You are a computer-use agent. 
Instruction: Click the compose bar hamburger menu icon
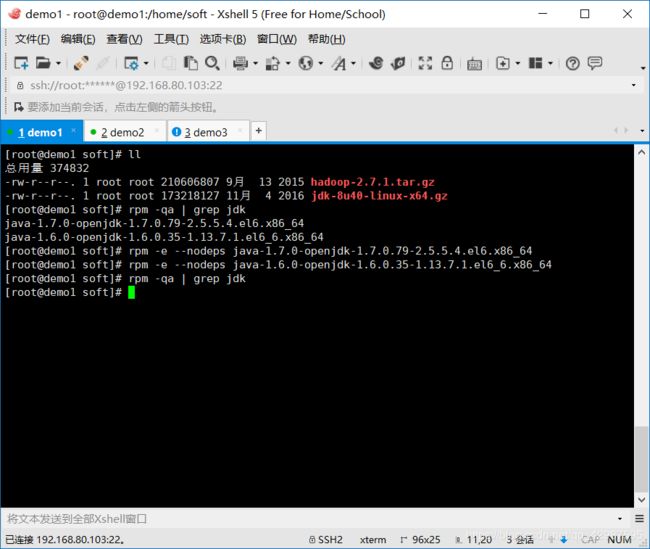click(x=639, y=518)
